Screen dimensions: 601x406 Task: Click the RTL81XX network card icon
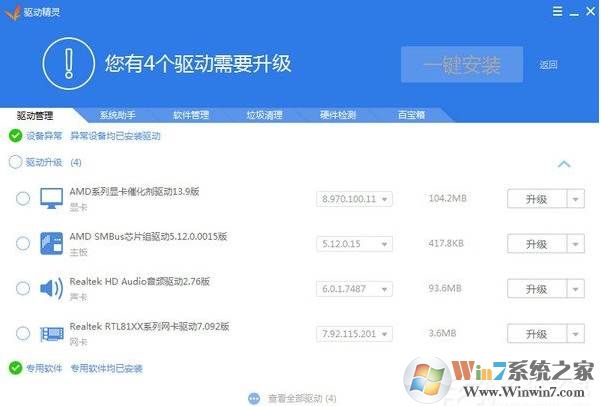click(51, 334)
